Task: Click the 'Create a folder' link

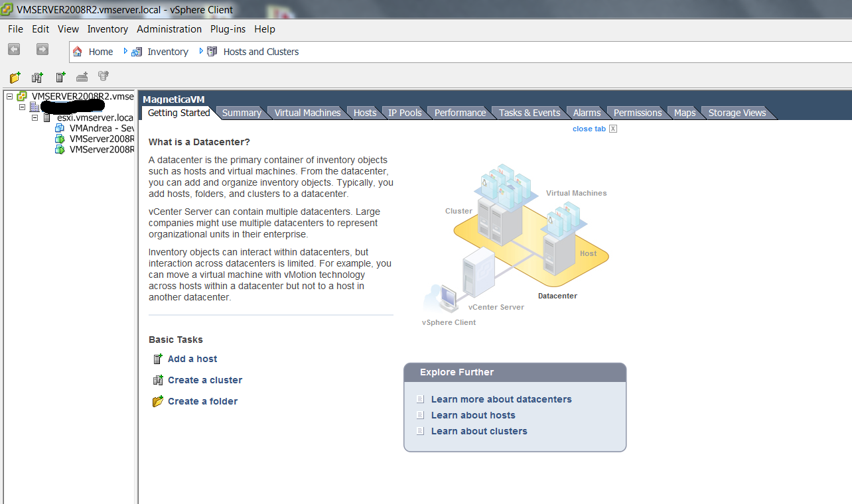Action: [202, 401]
